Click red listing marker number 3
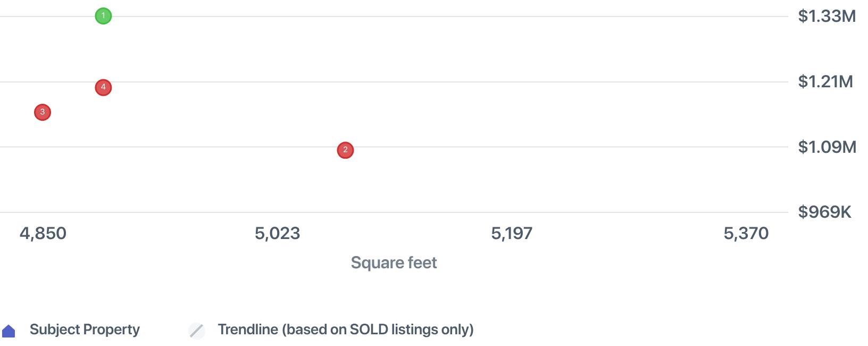Image resolution: width=868 pixels, height=346 pixels. click(x=43, y=112)
